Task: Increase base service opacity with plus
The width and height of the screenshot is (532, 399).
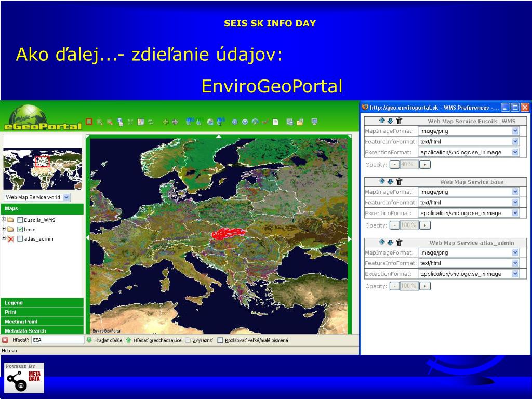Action: pos(425,225)
